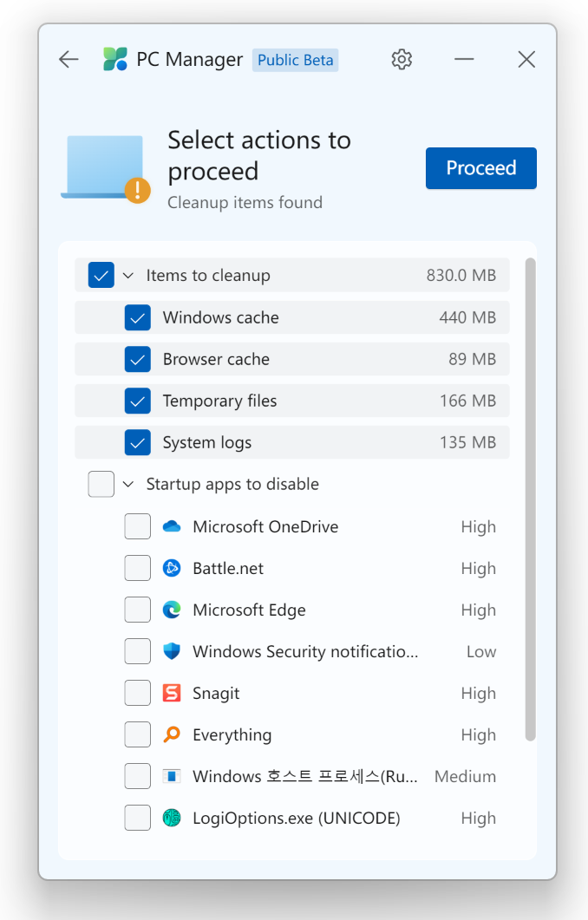Check the Microsoft OneDrive checkbox
Screen dimensions: 588x920
point(137,526)
